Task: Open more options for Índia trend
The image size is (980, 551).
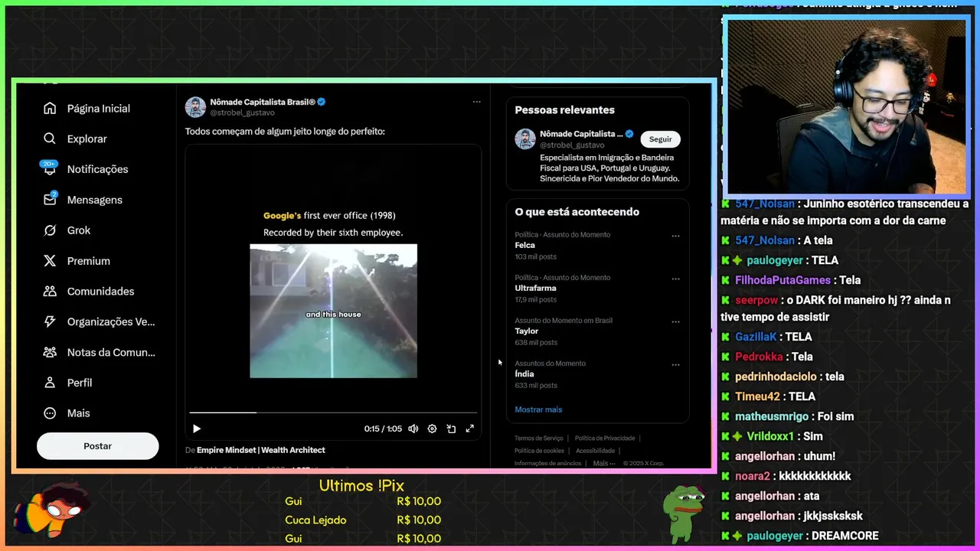Action: (675, 365)
